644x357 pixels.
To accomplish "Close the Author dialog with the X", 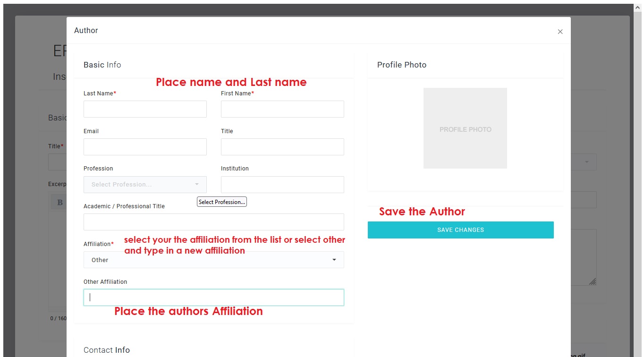I will (560, 32).
